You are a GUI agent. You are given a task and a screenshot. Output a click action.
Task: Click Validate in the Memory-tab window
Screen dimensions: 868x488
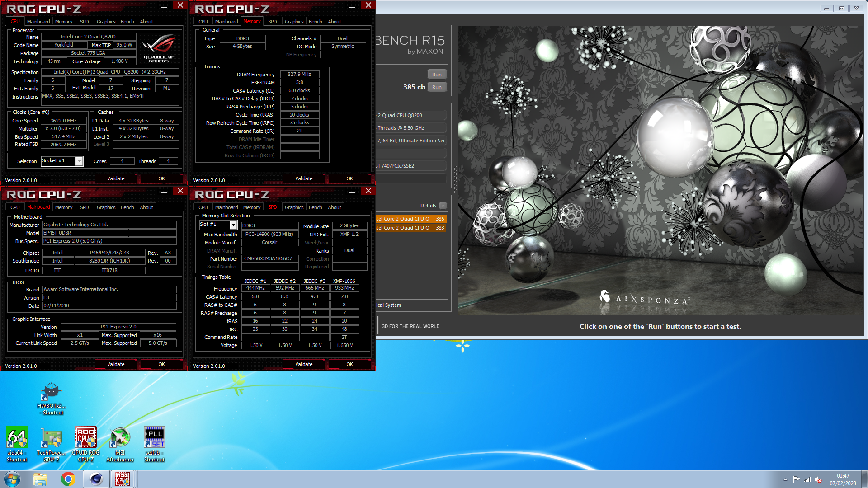pyautogui.click(x=304, y=178)
